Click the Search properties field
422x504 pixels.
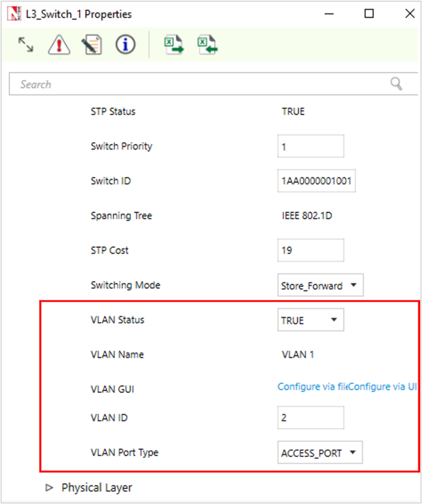pyautogui.click(x=199, y=85)
